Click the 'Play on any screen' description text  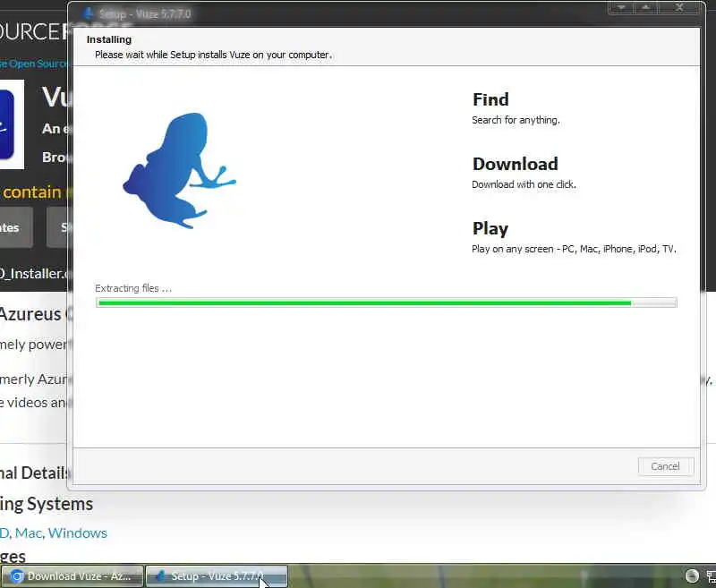(574, 249)
